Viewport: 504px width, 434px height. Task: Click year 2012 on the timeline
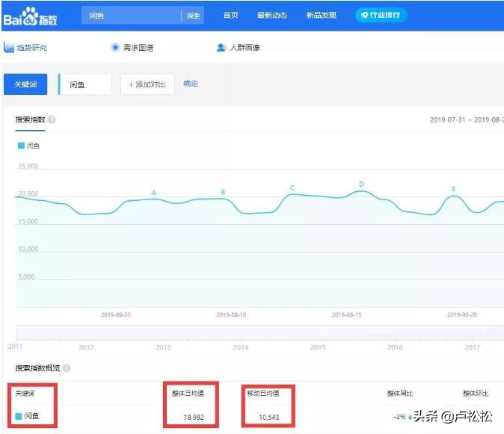tap(86, 347)
